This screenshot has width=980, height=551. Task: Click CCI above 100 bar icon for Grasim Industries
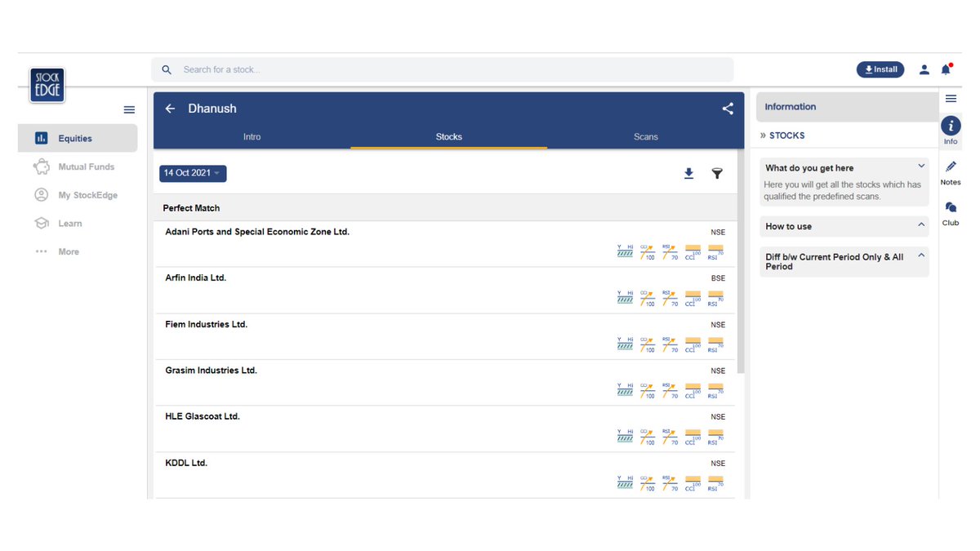pyautogui.click(x=693, y=390)
